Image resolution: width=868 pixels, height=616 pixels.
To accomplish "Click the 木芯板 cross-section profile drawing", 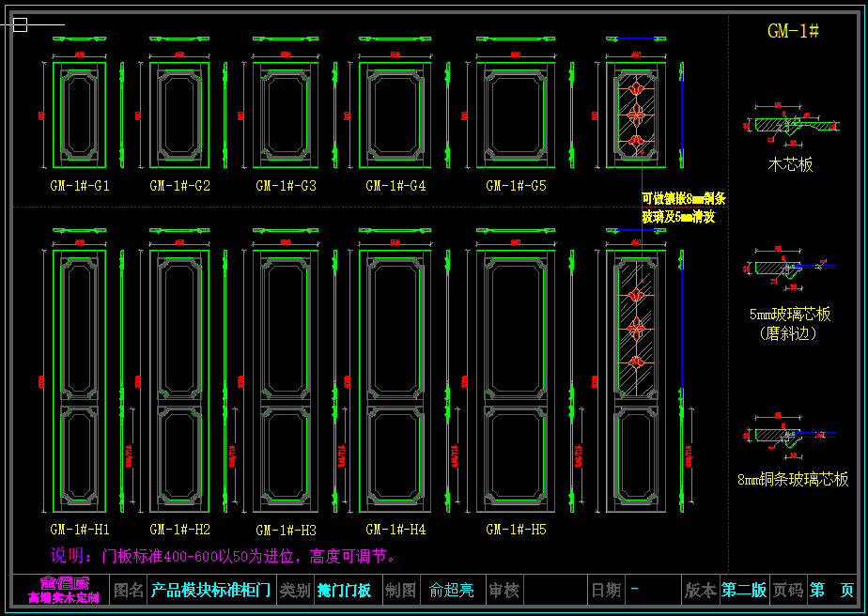I will (x=791, y=125).
